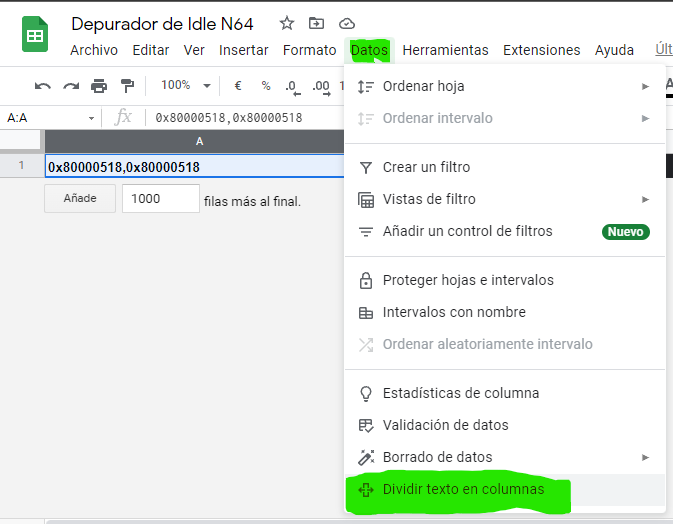This screenshot has width=673, height=524.
Task: Click the sort icon beside Ordenar hoja
Action: 366,87
